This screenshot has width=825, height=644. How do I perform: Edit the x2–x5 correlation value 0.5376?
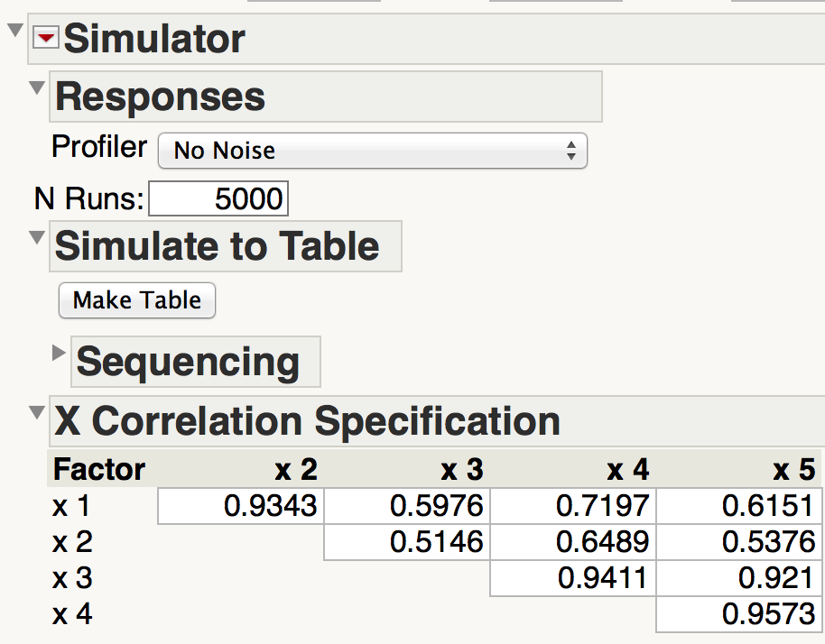(739, 542)
